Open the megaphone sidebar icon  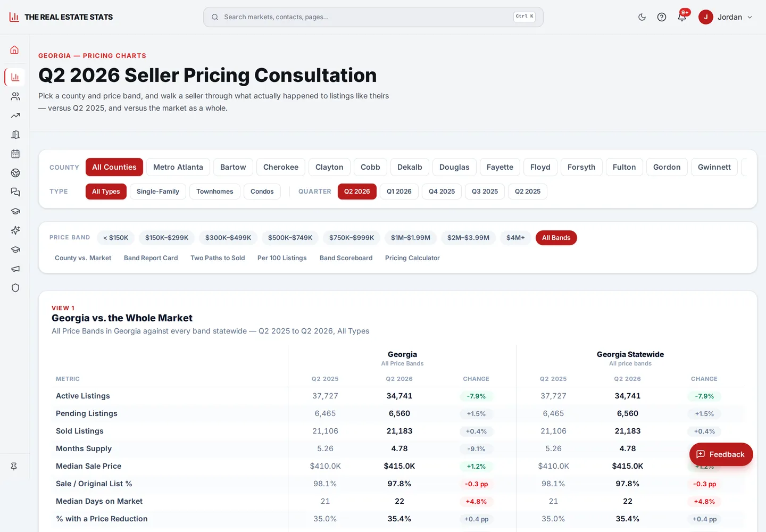(15, 269)
